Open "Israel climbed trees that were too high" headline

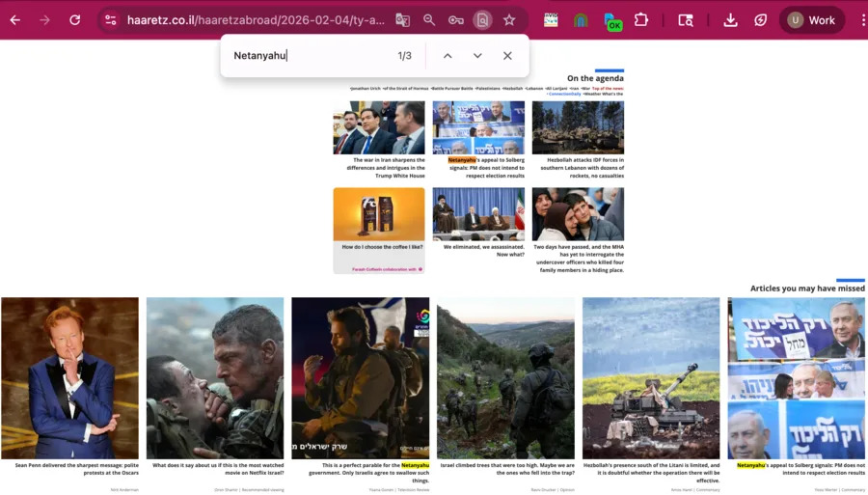(x=507, y=469)
